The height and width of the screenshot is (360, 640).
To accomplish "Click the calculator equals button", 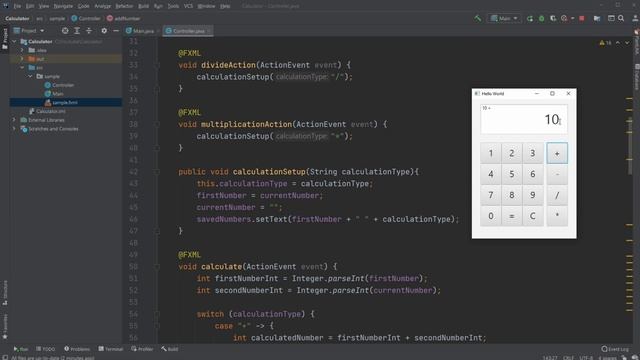I will (511, 216).
